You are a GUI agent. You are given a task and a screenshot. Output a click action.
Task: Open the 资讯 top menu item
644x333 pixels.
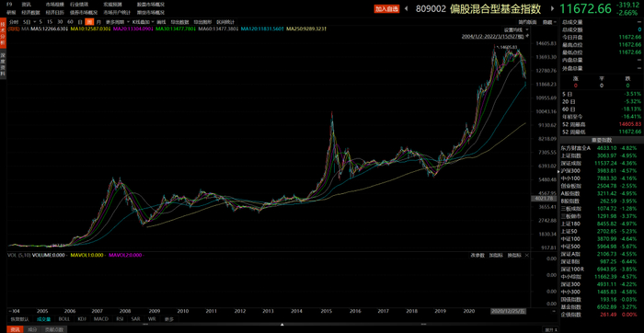click(26, 4)
